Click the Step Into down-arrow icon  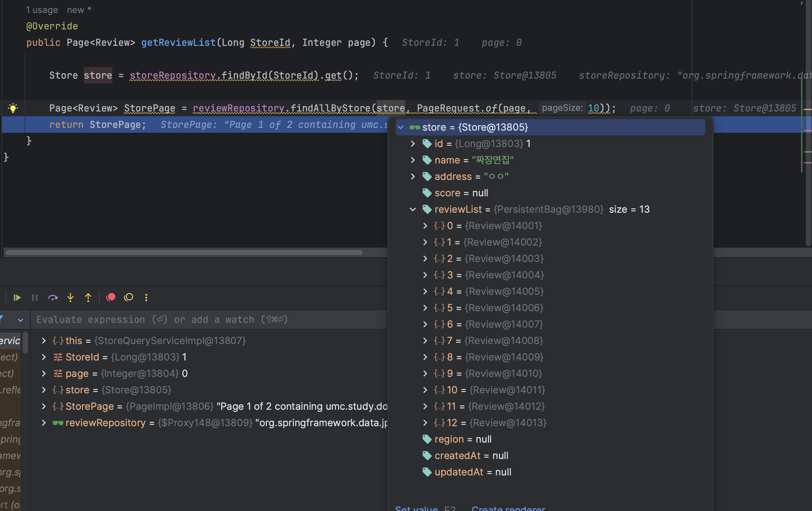point(70,298)
